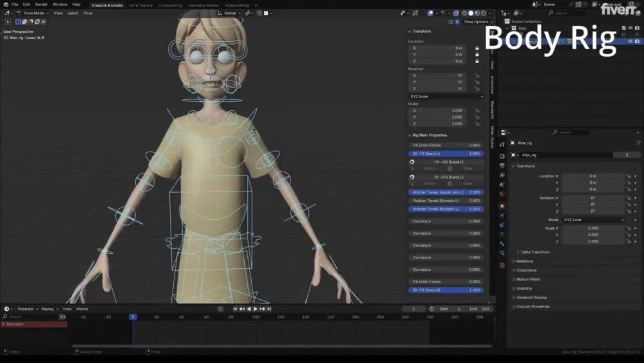Click the End frame field showing 240
Viewport: 644px width, 363px height.
click(x=480, y=309)
